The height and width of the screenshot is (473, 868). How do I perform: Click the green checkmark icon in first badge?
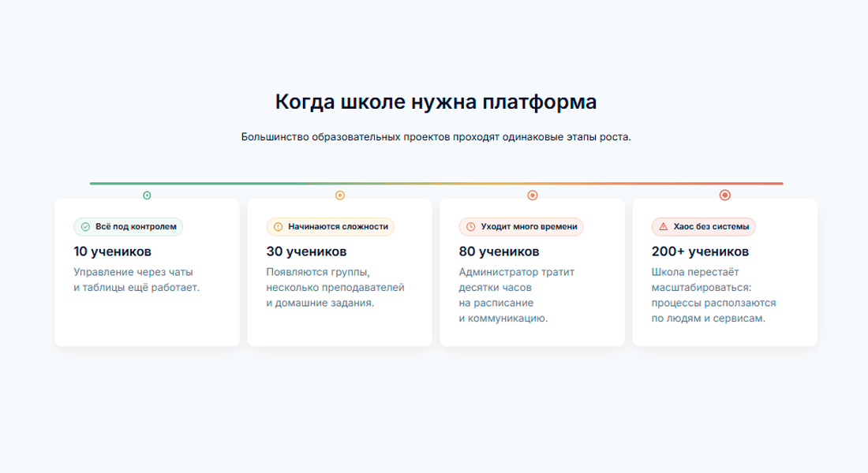coord(85,227)
